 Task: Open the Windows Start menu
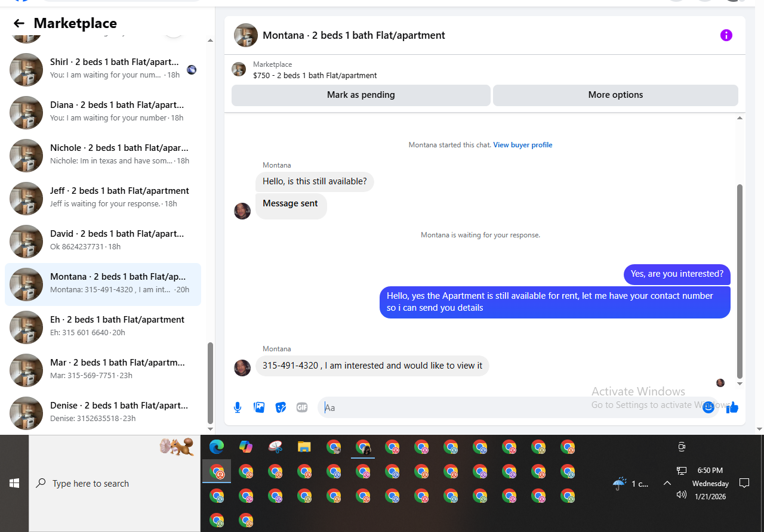(14, 483)
